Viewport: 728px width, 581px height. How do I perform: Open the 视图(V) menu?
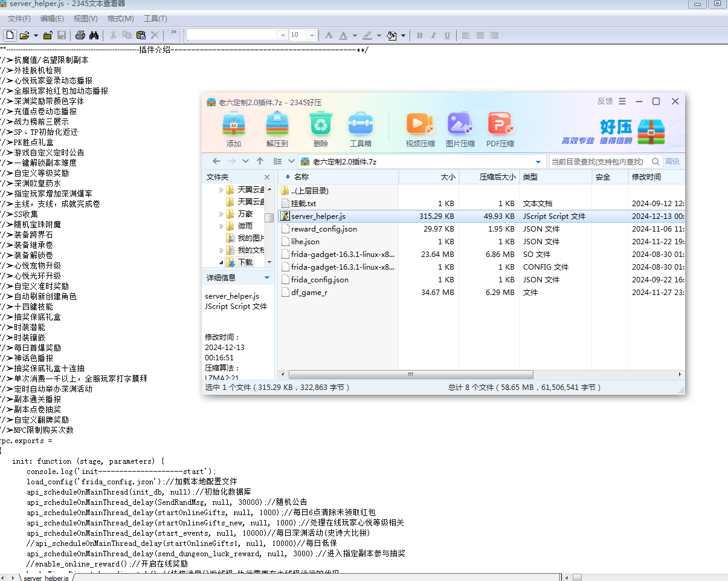coord(85,19)
